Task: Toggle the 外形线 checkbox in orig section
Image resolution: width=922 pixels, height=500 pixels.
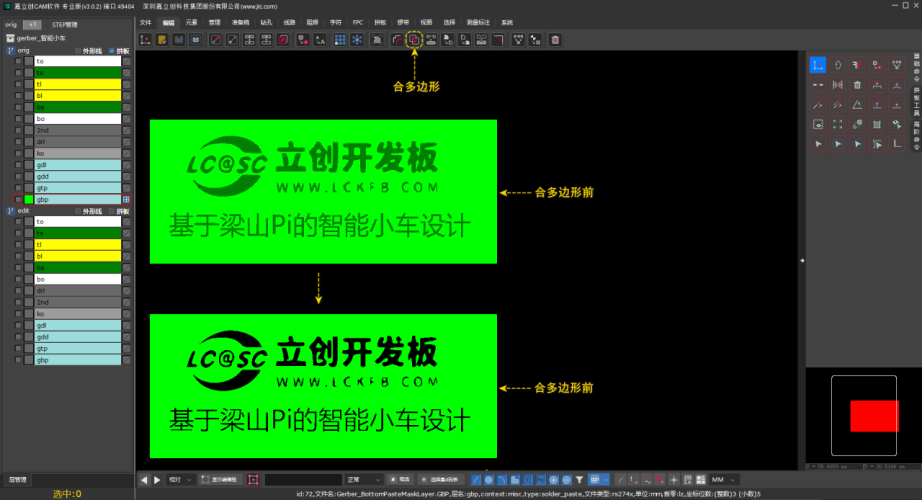Action: click(x=78, y=51)
